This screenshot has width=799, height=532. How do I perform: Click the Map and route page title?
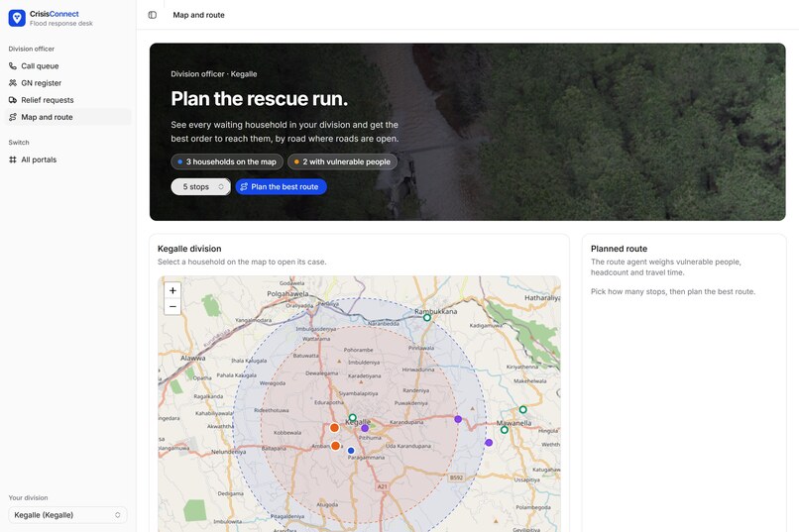click(x=198, y=15)
